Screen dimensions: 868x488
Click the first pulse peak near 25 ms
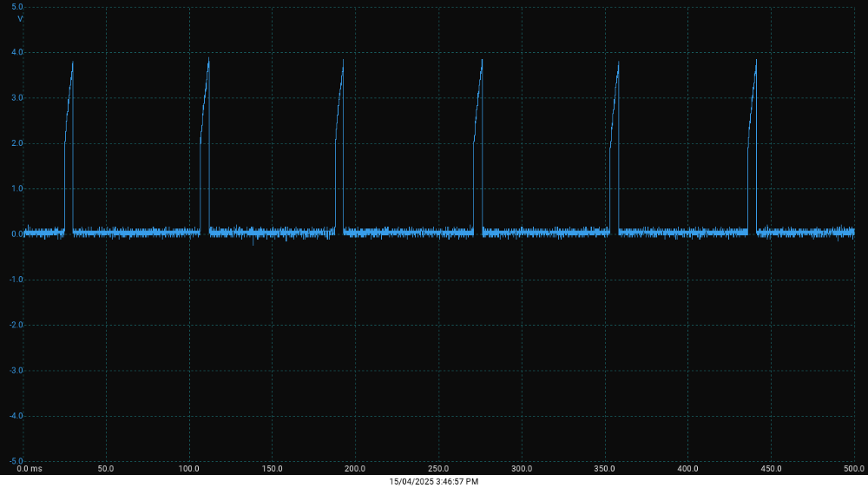tap(72, 63)
